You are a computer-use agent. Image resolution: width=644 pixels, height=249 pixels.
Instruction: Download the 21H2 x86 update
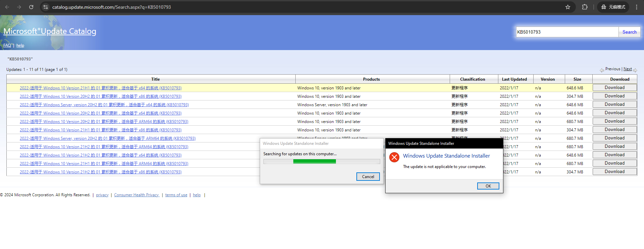point(614,172)
